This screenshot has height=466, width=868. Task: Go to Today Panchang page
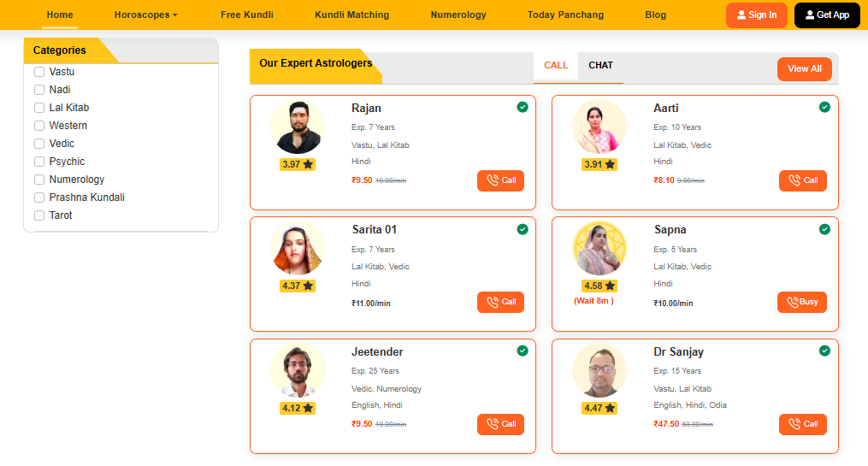tap(565, 15)
